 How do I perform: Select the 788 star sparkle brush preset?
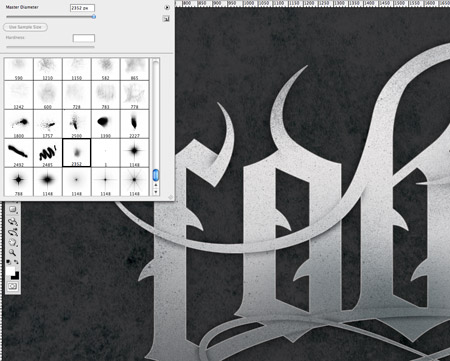coord(19,182)
